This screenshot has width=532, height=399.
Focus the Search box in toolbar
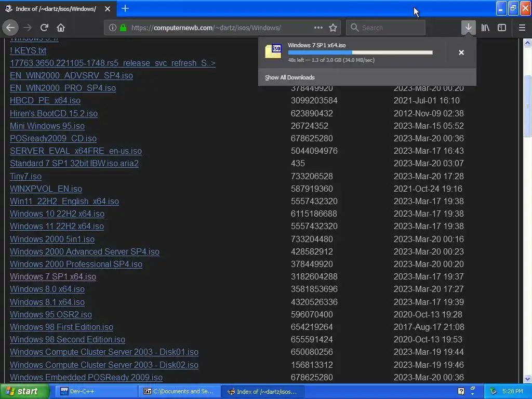385,28
